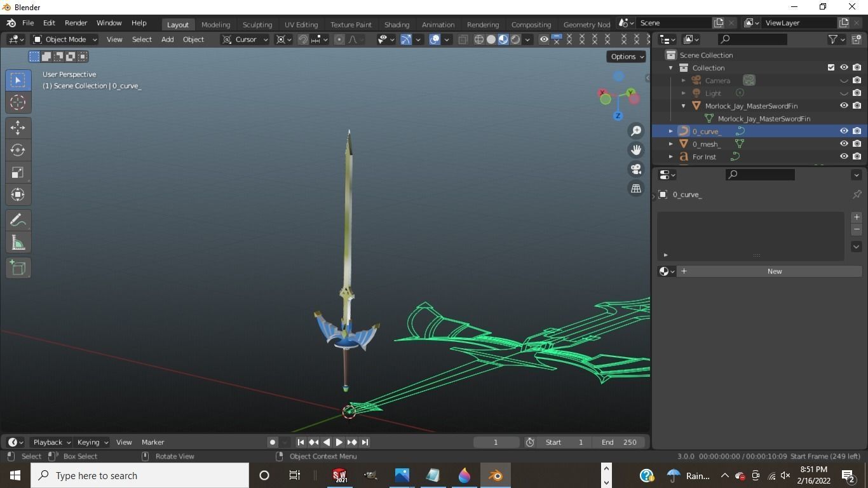Choose the Measure tool

click(x=18, y=242)
